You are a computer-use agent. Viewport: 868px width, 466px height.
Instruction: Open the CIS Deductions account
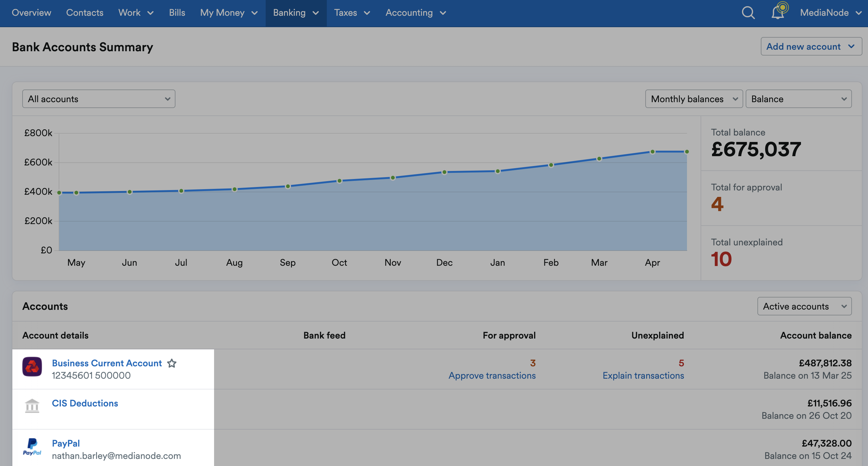[85, 403]
